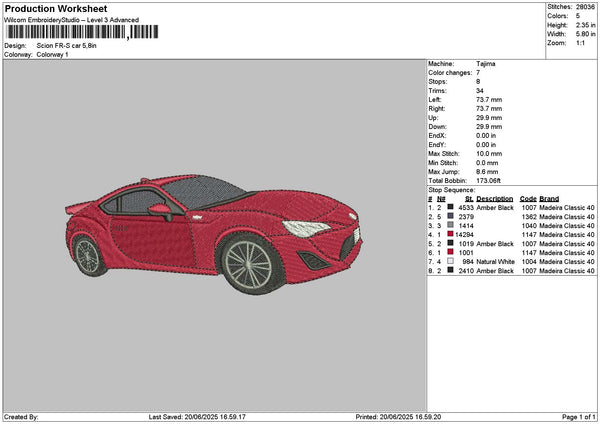600x424 pixels.
Task: Click the 'Color changes:' label
Action: tap(450, 73)
